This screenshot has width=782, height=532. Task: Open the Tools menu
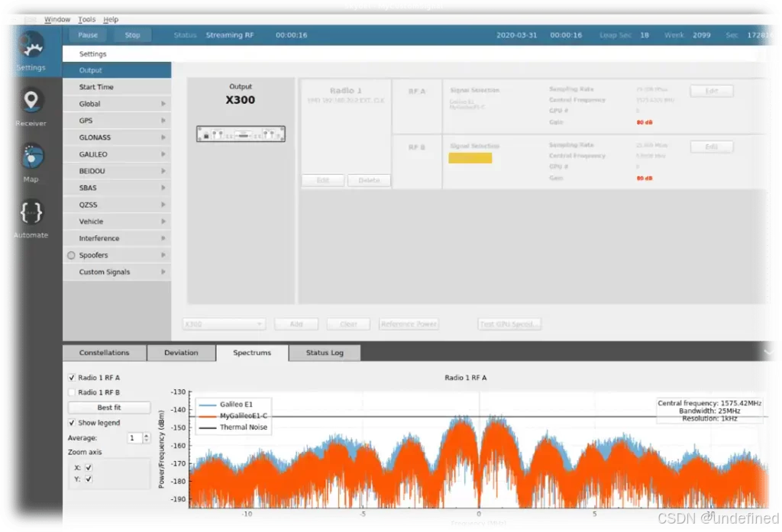87,19
